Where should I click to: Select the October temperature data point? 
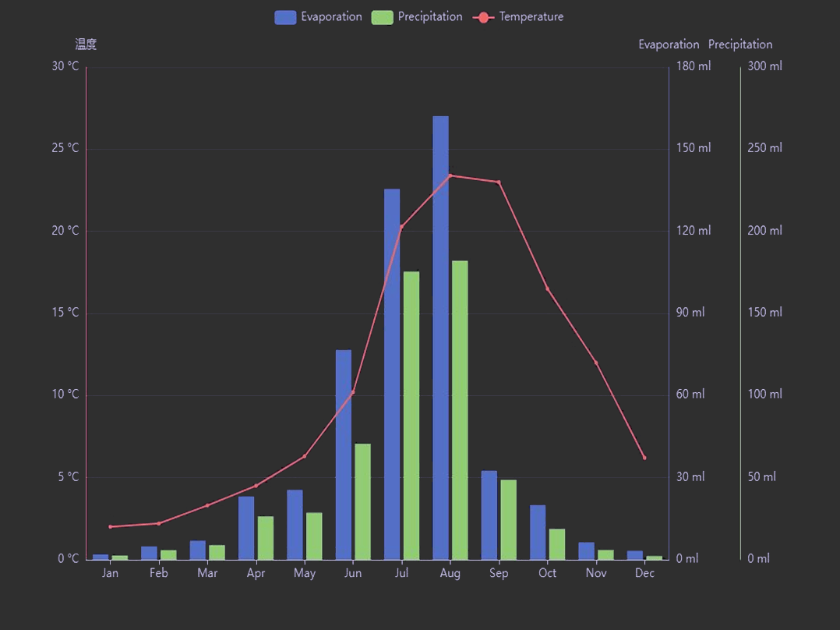pyautogui.click(x=547, y=288)
